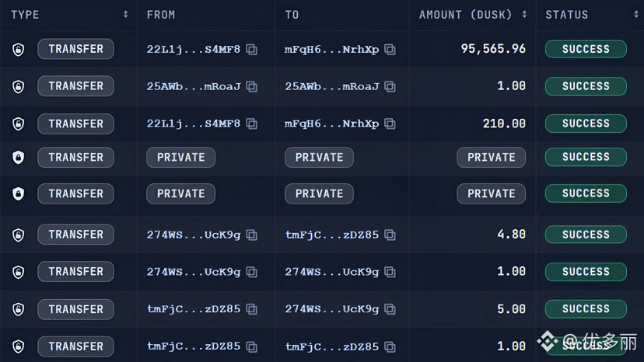The image size is (644, 362).
Task: Copy From address 22L1j...S4MF8 in the 95,565.96 row
Action: (x=252, y=50)
